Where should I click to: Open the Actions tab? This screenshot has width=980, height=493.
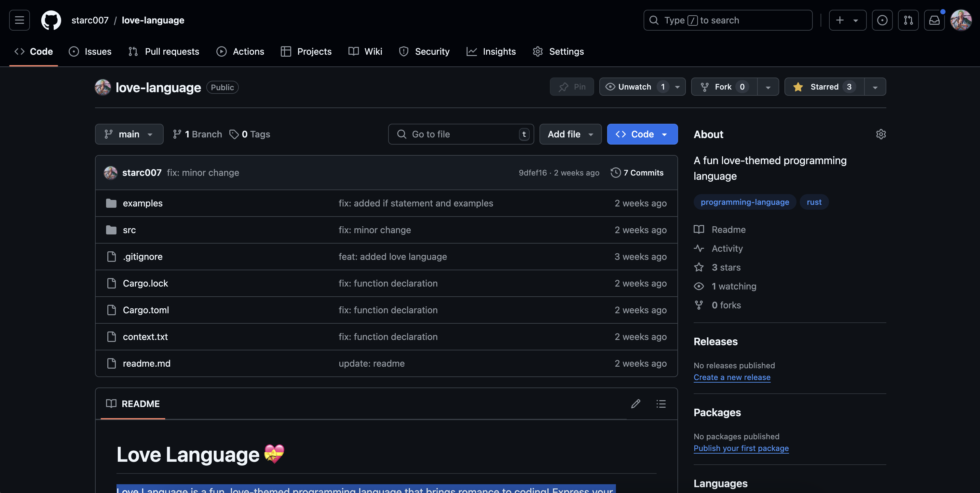coord(240,51)
